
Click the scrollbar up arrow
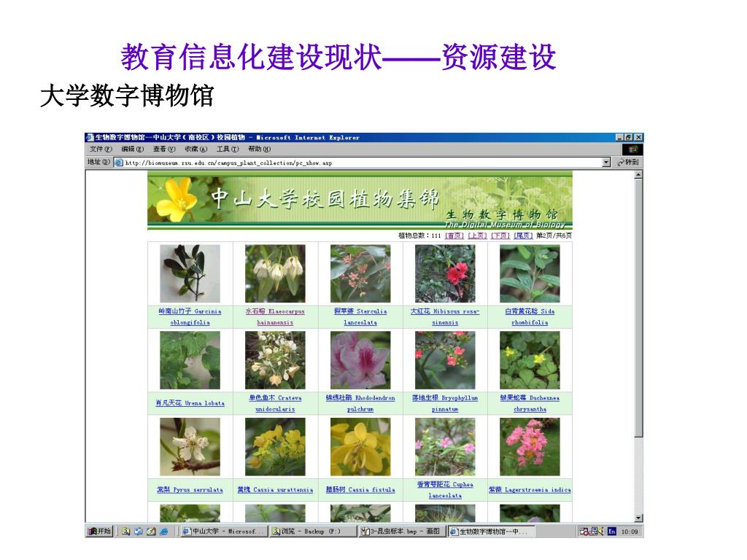(638, 175)
